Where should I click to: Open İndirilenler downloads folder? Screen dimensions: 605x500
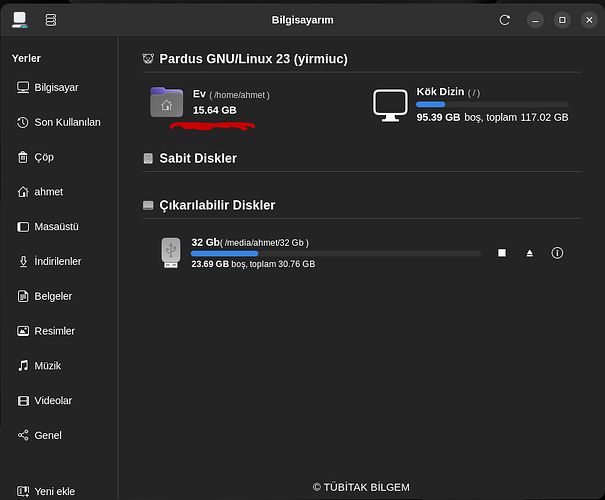pos(59,261)
